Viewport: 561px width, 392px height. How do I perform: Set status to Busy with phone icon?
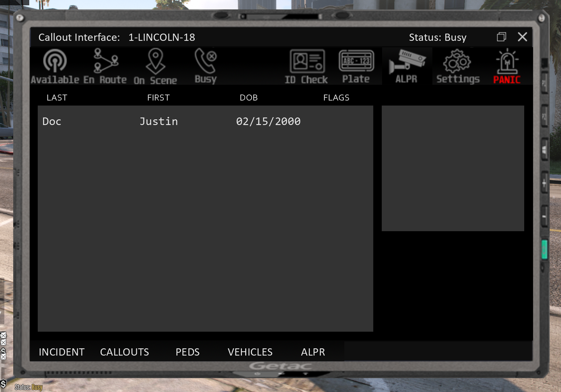206,66
